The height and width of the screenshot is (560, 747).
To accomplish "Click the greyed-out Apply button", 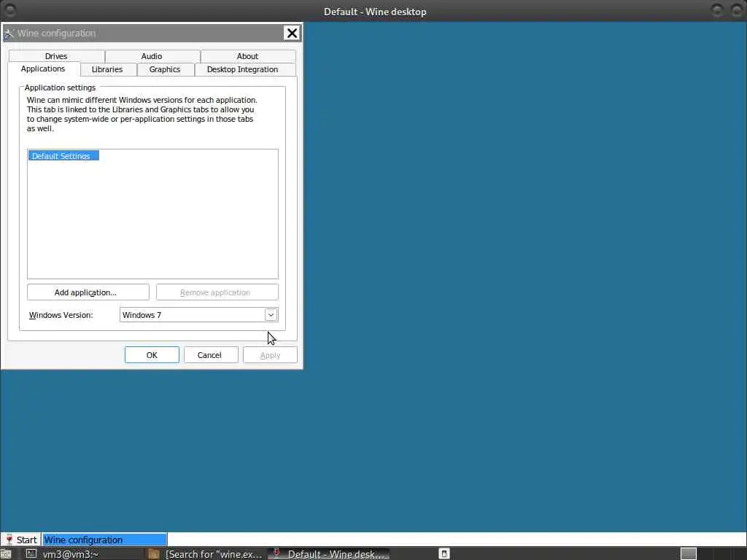I will (x=270, y=355).
